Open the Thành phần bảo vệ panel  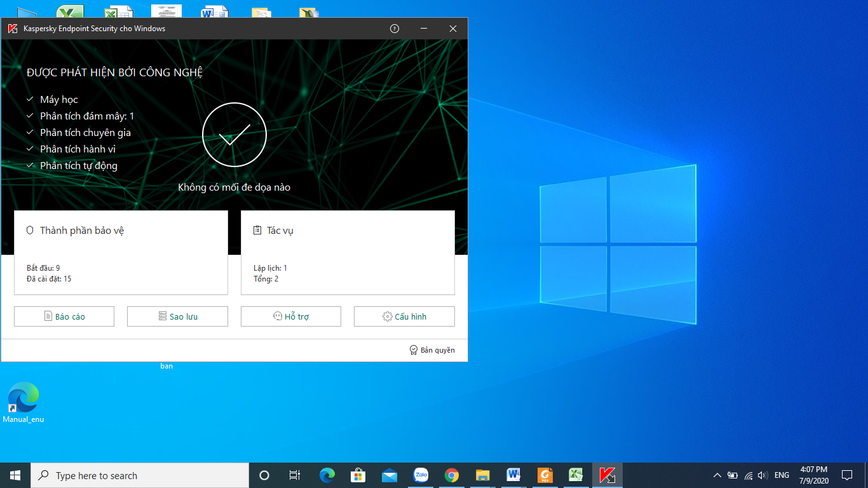121,253
